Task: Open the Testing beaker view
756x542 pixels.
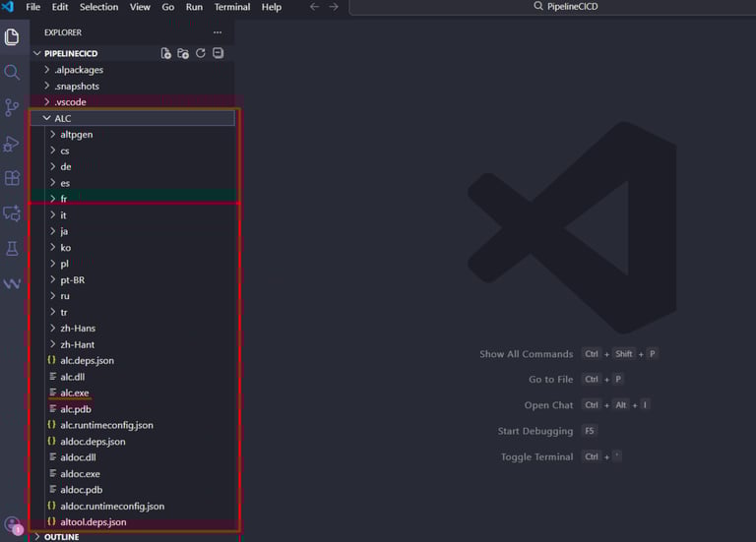Action: pyautogui.click(x=12, y=249)
